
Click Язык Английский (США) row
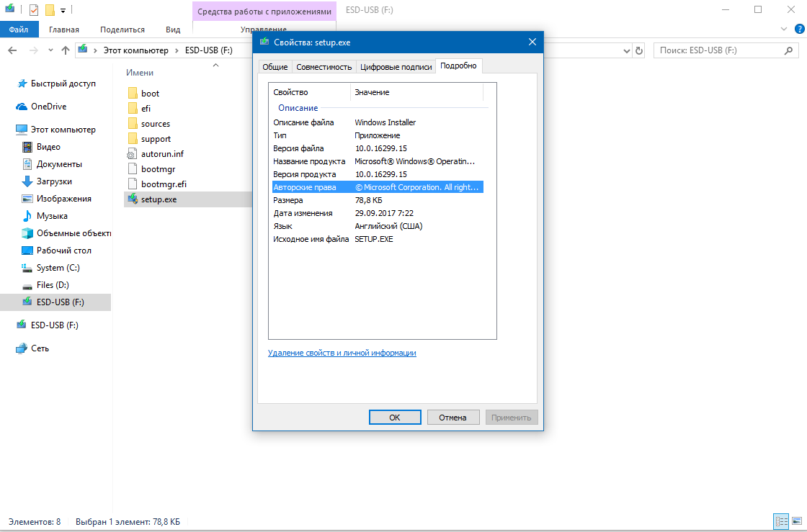[x=378, y=226]
